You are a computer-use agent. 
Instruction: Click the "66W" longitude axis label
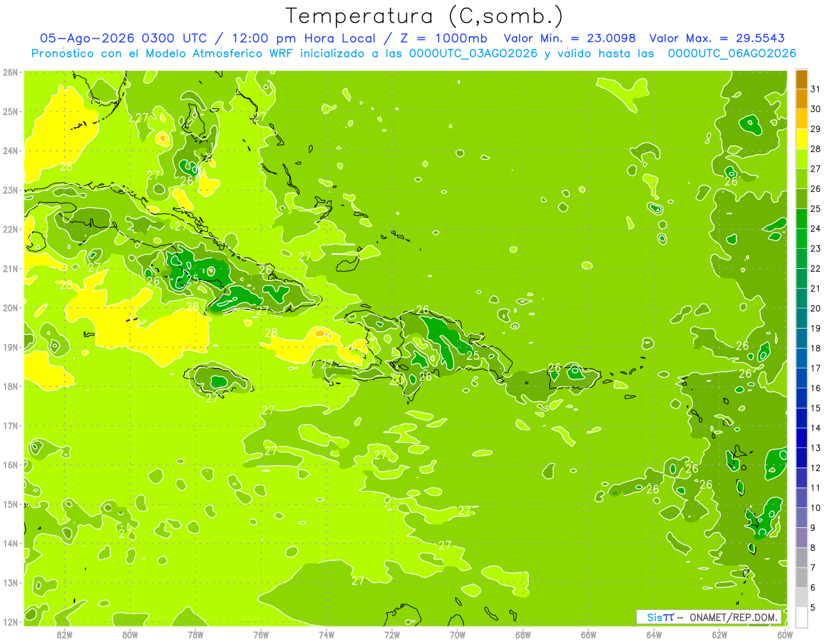point(589,634)
